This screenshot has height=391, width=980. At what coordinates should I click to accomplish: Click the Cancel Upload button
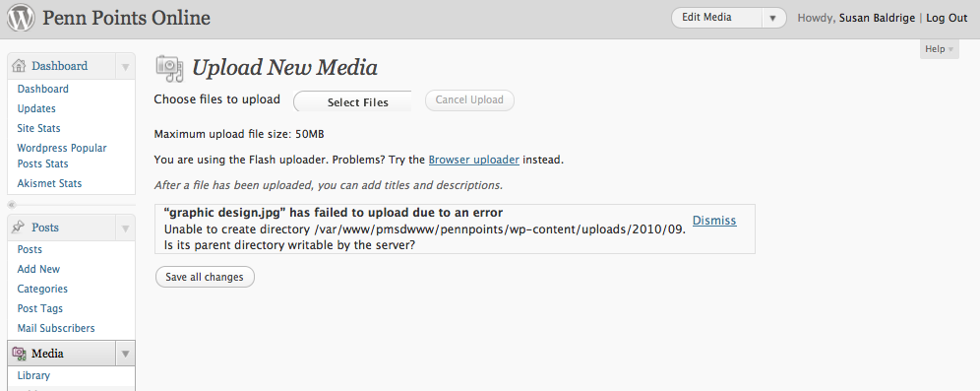pos(469,100)
